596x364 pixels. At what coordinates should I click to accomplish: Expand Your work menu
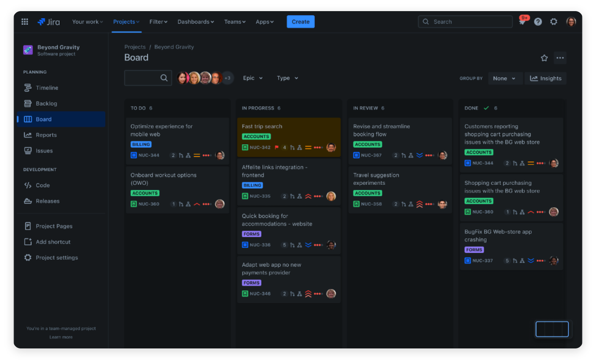click(x=87, y=22)
